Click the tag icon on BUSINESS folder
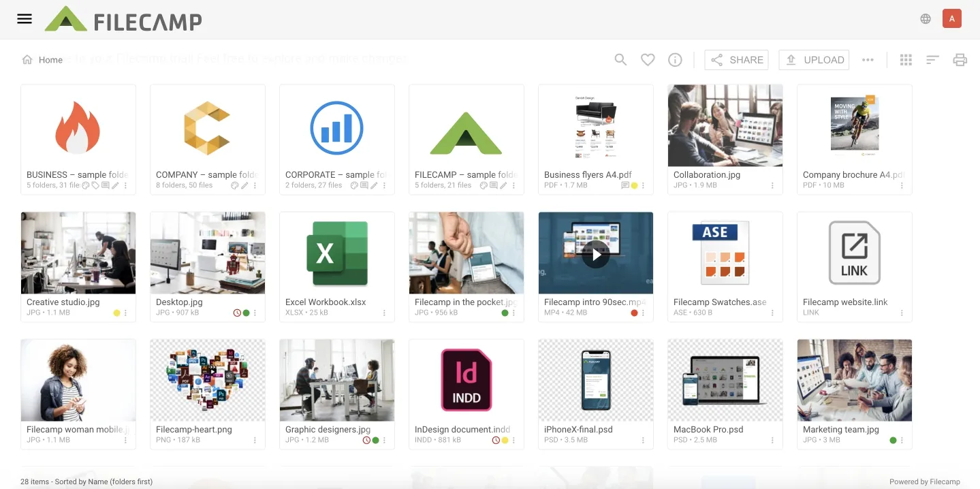The height and width of the screenshot is (489, 980). [x=95, y=185]
